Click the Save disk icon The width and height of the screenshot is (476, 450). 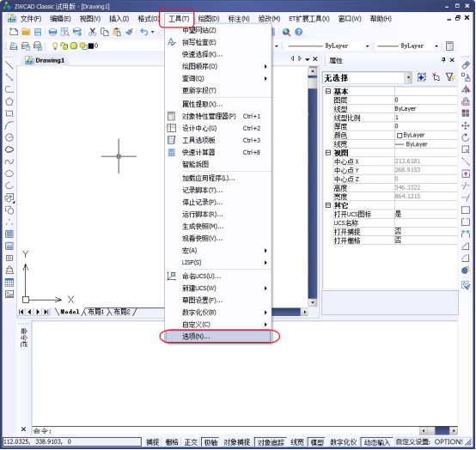click(x=38, y=32)
